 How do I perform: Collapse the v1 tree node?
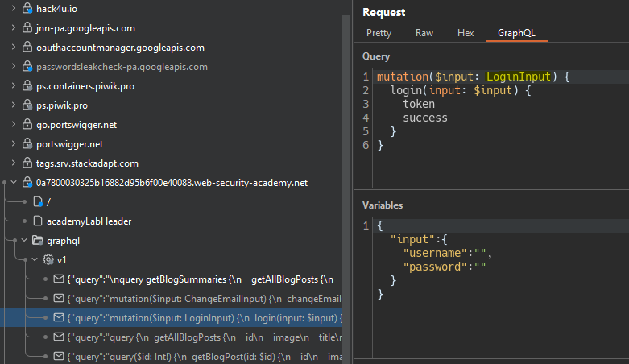[34, 259]
